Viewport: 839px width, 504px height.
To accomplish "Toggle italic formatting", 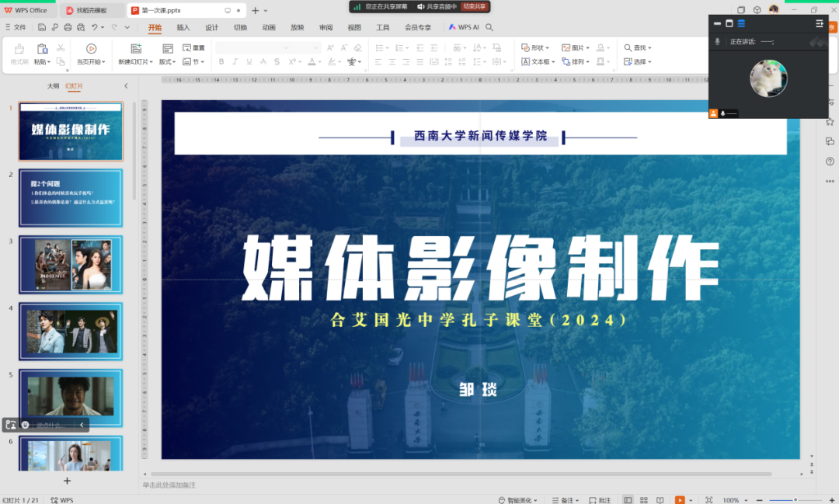I will (235, 61).
